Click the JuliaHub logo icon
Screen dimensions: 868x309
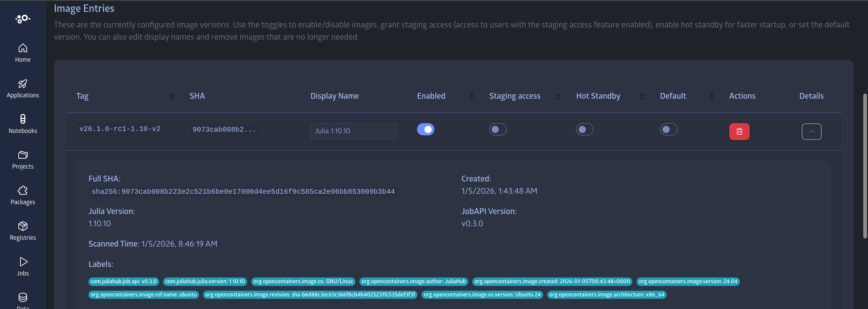pos(23,19)
